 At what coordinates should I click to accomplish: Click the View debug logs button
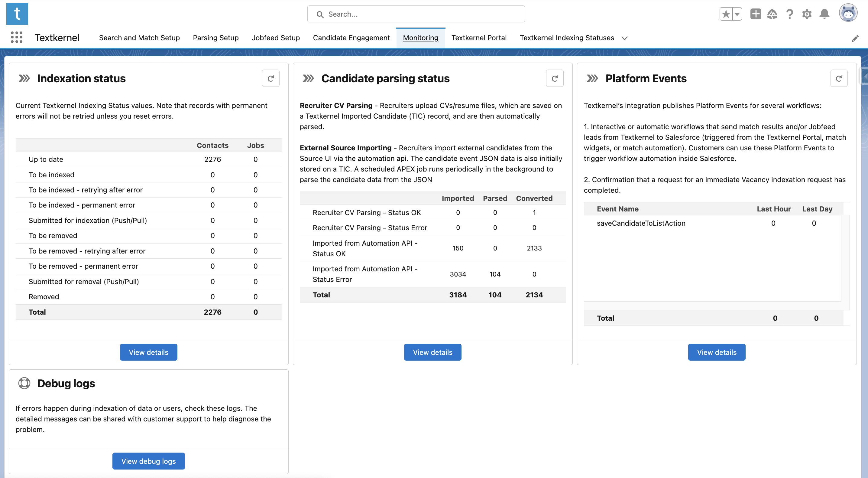pyautogui.click(x=149, y=461)
